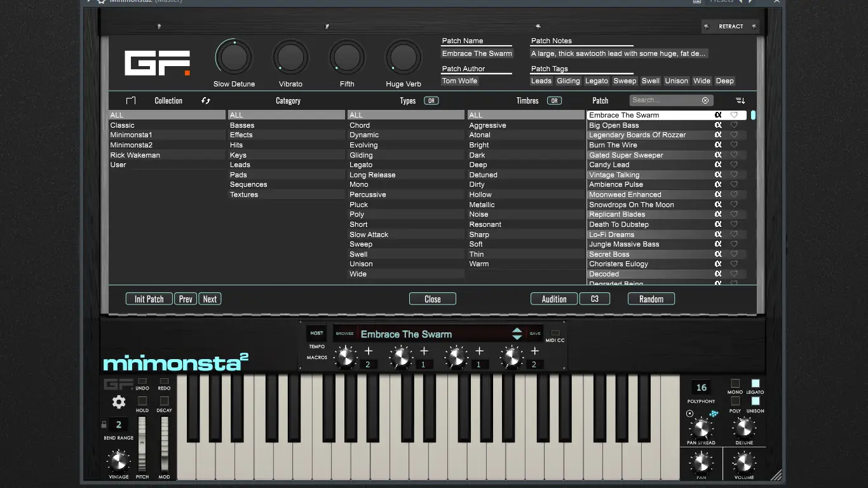Click the Volume knob
This screenshot has width=868, height=488.
point(744,462)
